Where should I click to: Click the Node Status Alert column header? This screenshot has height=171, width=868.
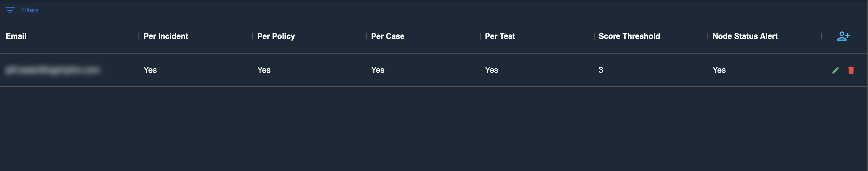[745, 36]
